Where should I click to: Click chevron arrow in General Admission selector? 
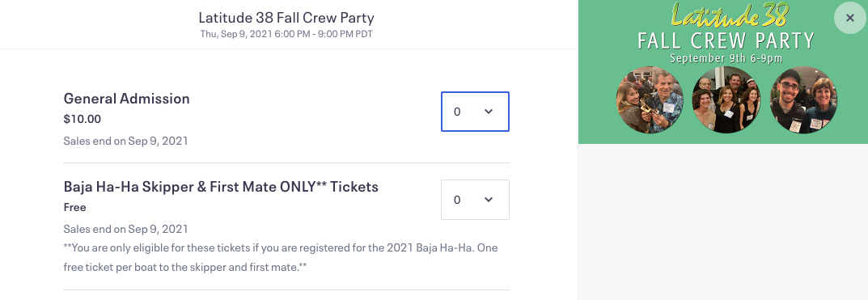tap(489, 112)
